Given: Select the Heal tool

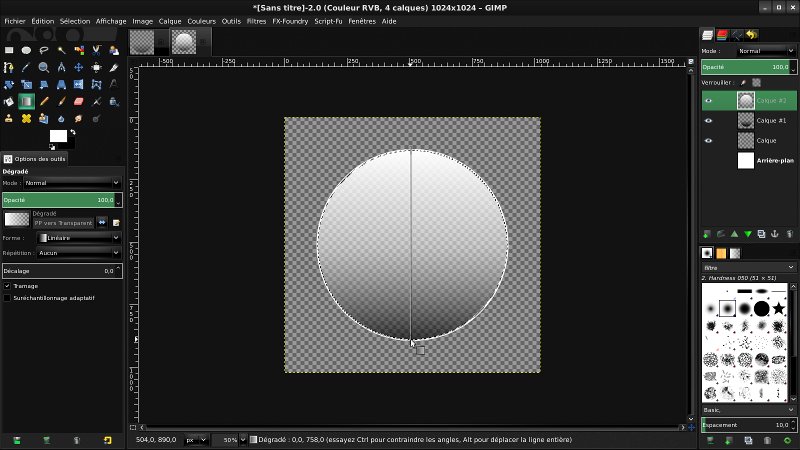Looking at the screenshot, I should pos(27,119).
